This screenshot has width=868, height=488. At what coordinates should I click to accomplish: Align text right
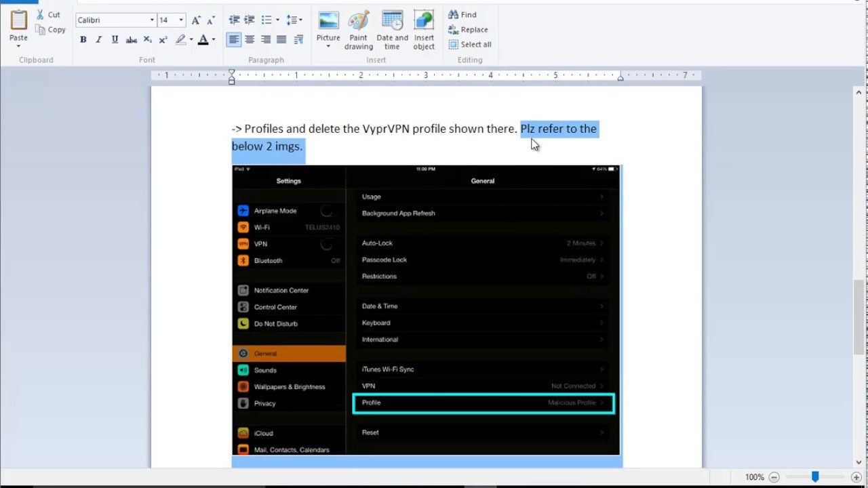pos(266,40)
